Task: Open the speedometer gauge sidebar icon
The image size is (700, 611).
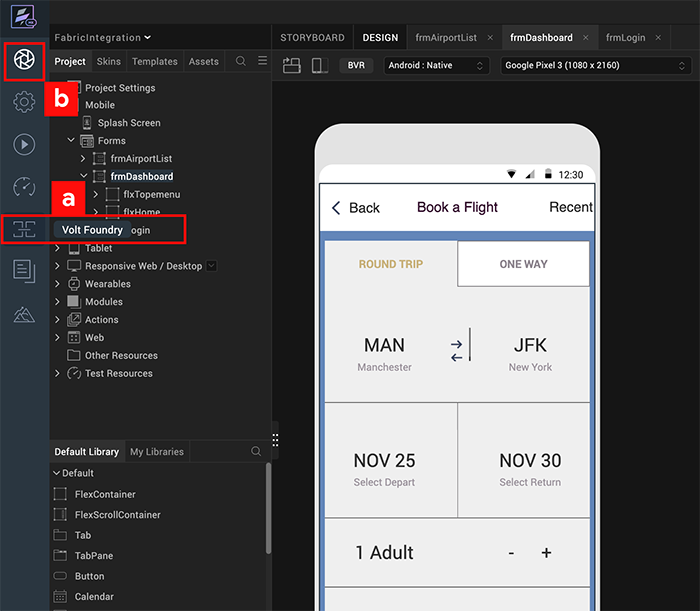Action: (x=24, y=187)
